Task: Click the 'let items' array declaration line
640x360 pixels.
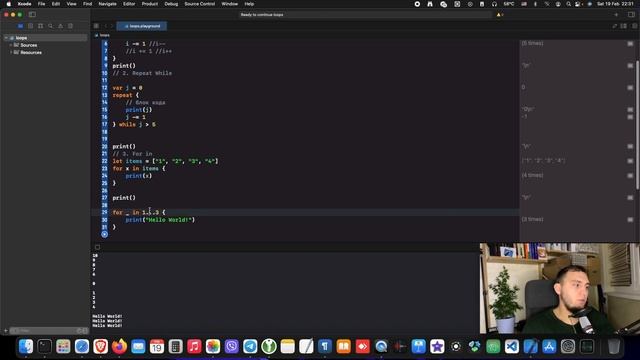Action: [x=165, y=161]
